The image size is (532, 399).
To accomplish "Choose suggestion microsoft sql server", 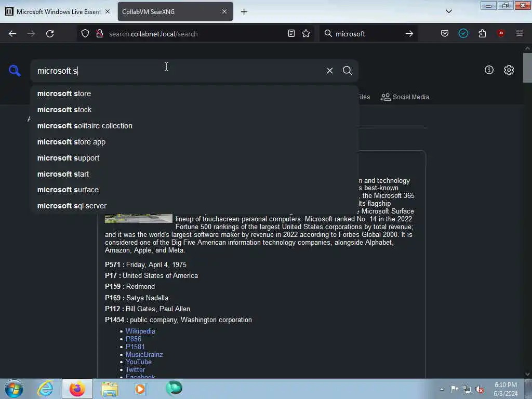I will pos(194,206).
